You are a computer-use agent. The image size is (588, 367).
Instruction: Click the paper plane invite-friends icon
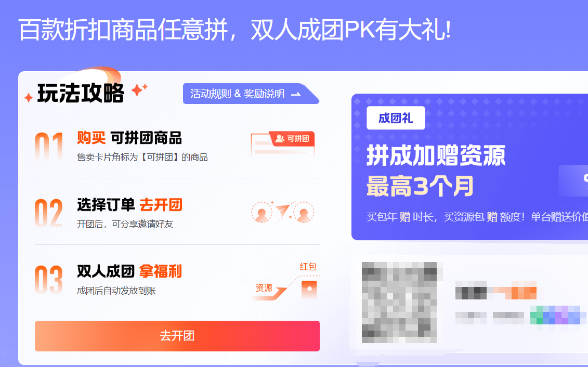tap(283, 212)
